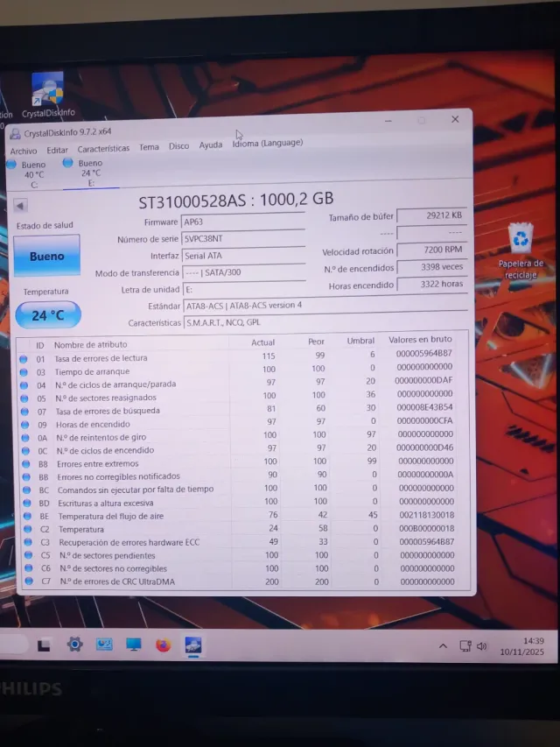
Task: Click status dot of Temperatura row C2
Action: [x=28, y=529]
